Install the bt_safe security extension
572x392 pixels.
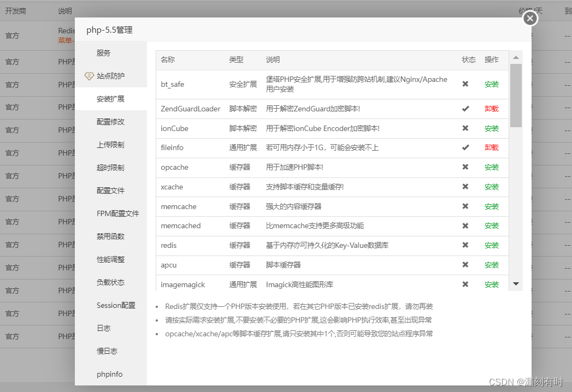click(x=491, y=84)
